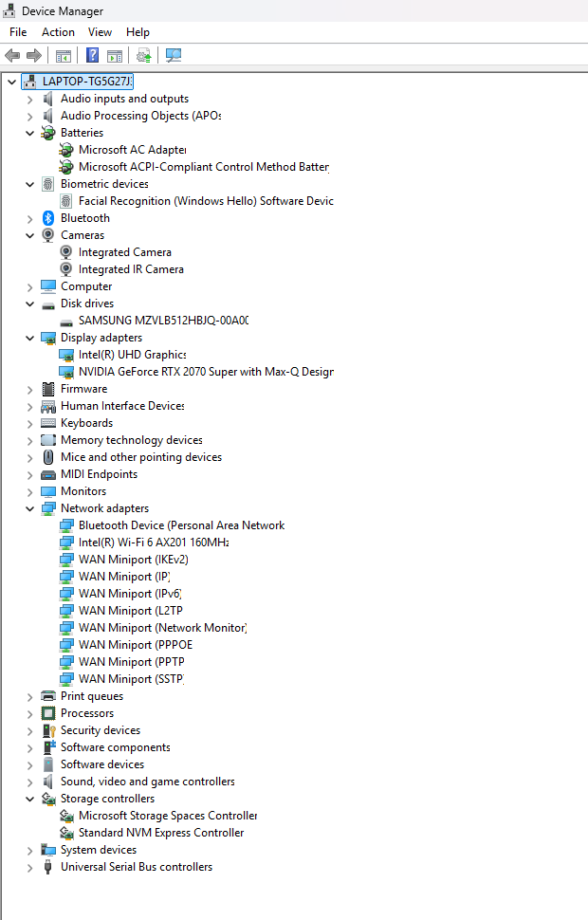Click the NVIDIA GeForce RTX 2070 device icon

(x=66, y=372)
